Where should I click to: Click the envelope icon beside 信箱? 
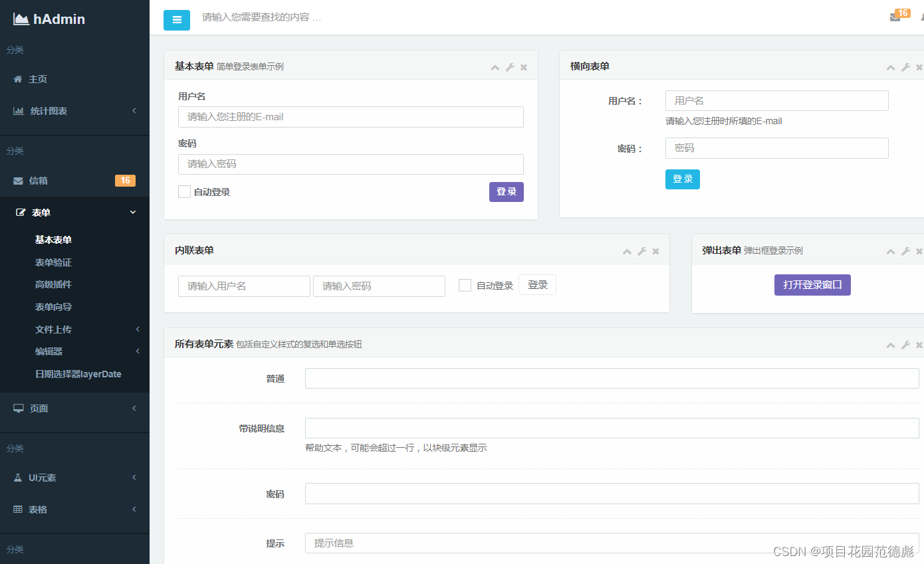point(19,181)
